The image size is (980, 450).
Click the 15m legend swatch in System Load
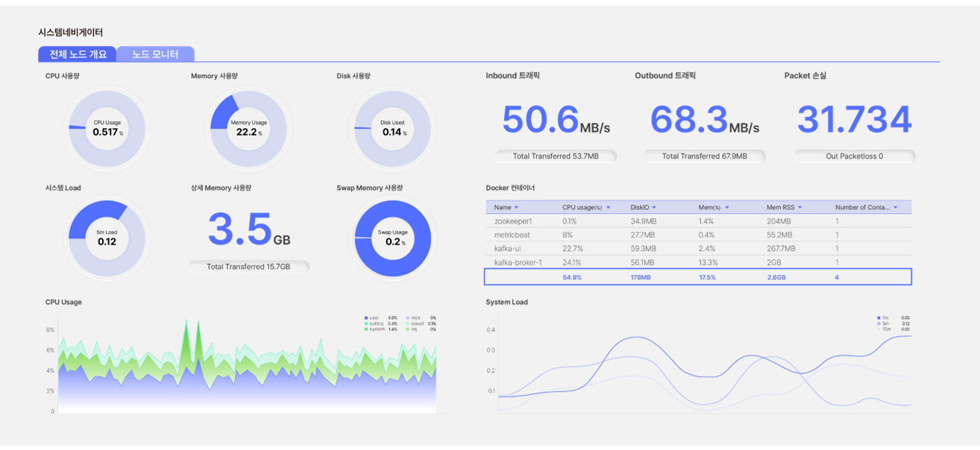click(879, 329)
